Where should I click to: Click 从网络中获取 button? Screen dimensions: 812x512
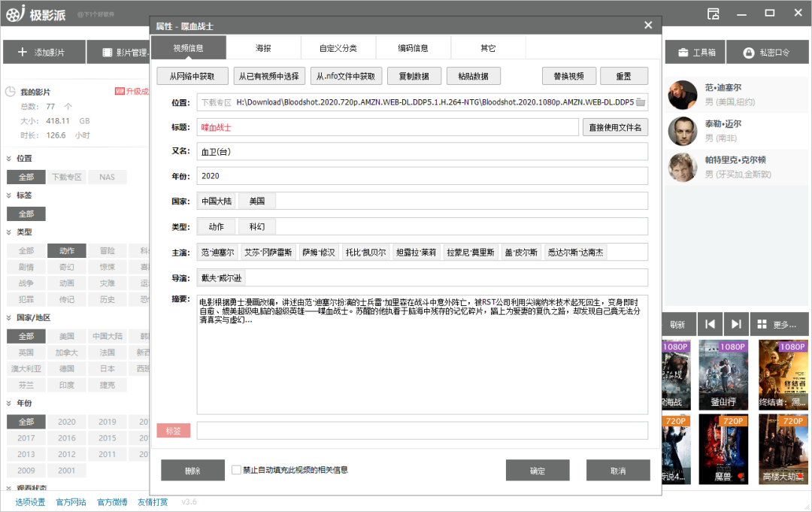(191, 76)
